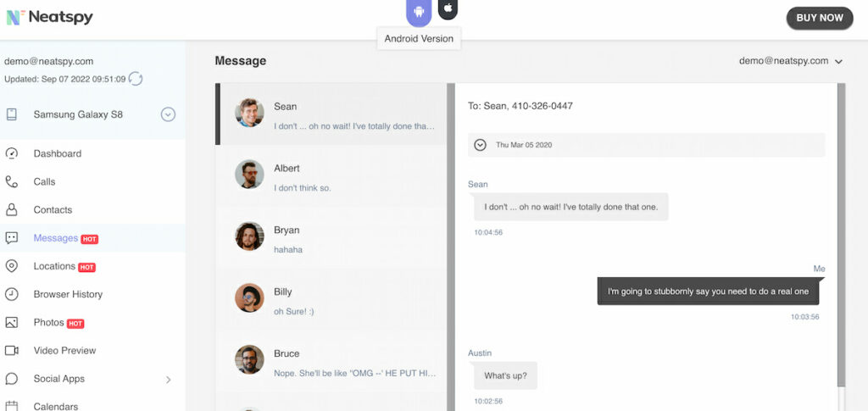
Task: Select Albert's message preview 'I don't think so.'
Action: pyautogui.click(x=303, y=188)
